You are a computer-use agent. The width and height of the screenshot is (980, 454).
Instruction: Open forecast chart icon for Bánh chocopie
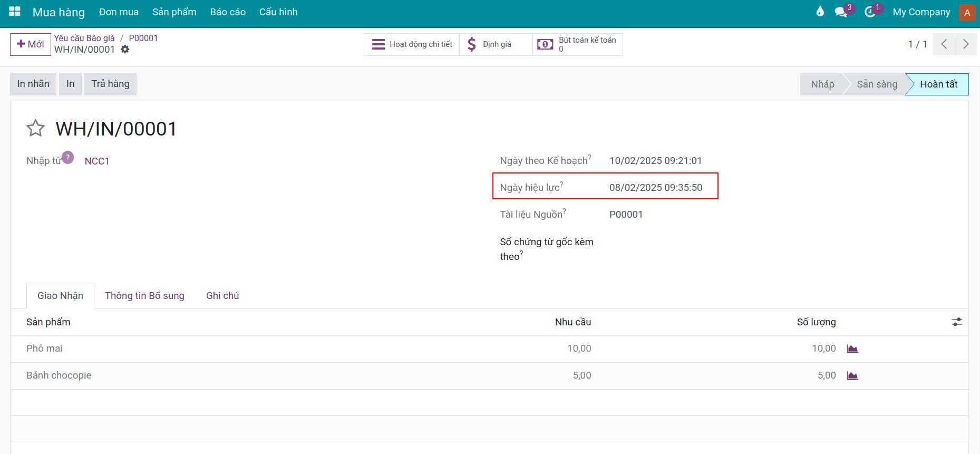click(x=852, y=375)
